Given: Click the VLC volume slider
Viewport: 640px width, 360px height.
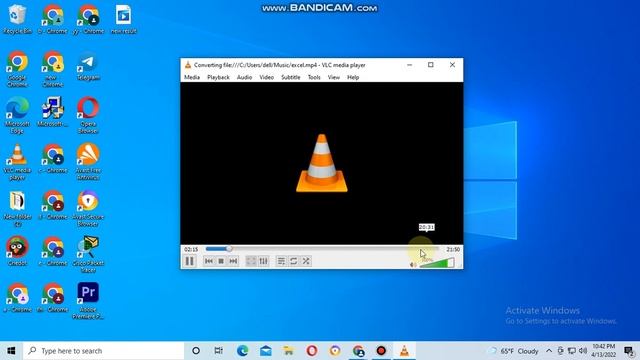Looking at the screenshot, I should [x=437, y=263].
